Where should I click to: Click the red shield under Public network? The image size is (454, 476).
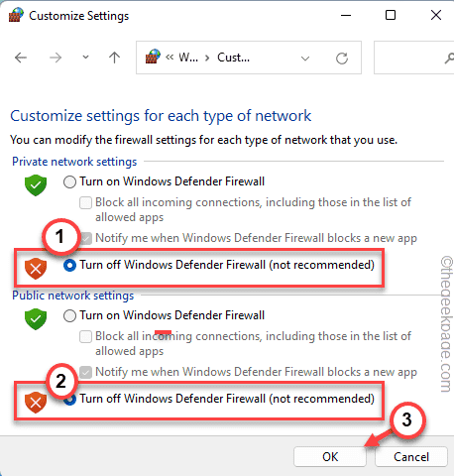[x=36, y=403]
